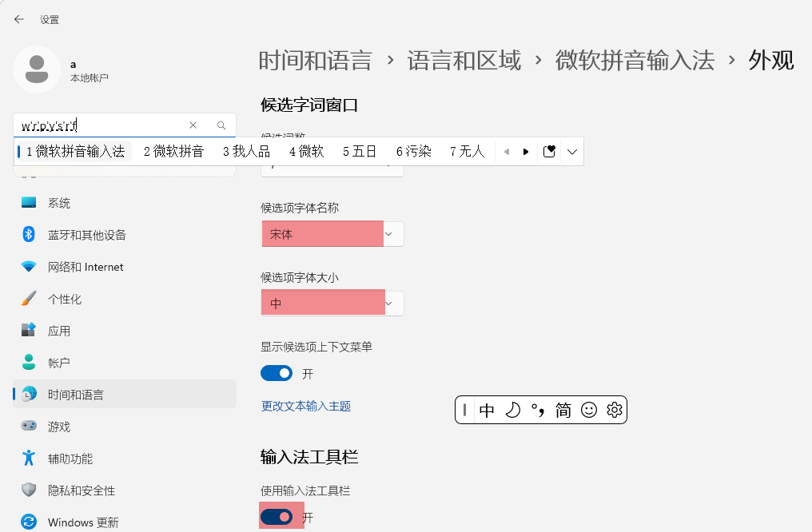Go back with the arrow icon
812x532 pixels.
click(x=19, y=20)
